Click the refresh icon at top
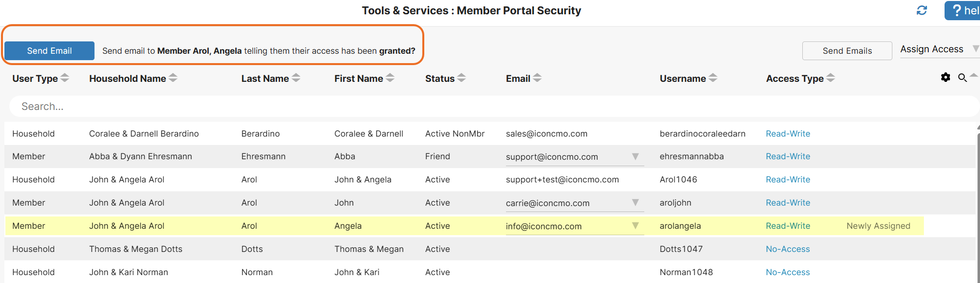The image size is (980, 283). click(921, 10)
